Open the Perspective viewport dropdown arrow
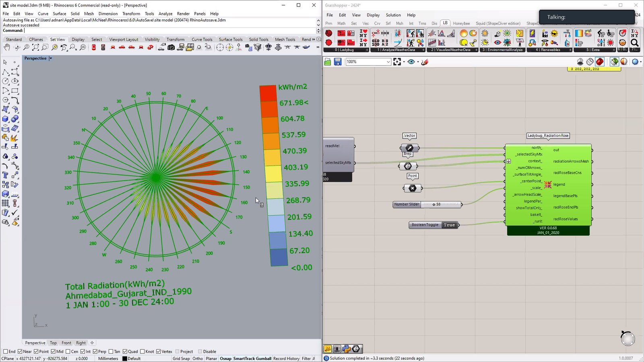This screenshot has height=362, width=644. pyautogui.click(x=51, y=58)
